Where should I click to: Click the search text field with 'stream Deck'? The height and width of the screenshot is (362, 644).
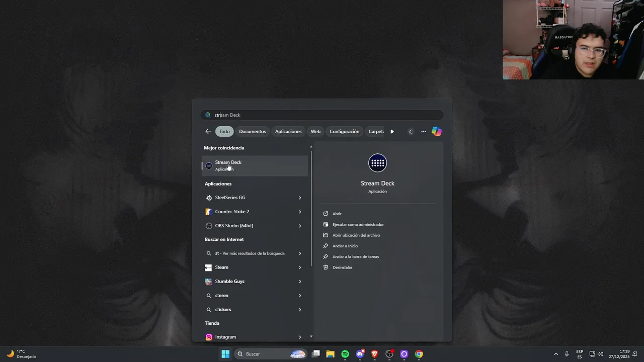pyautogui.click(x=322, y=115)
